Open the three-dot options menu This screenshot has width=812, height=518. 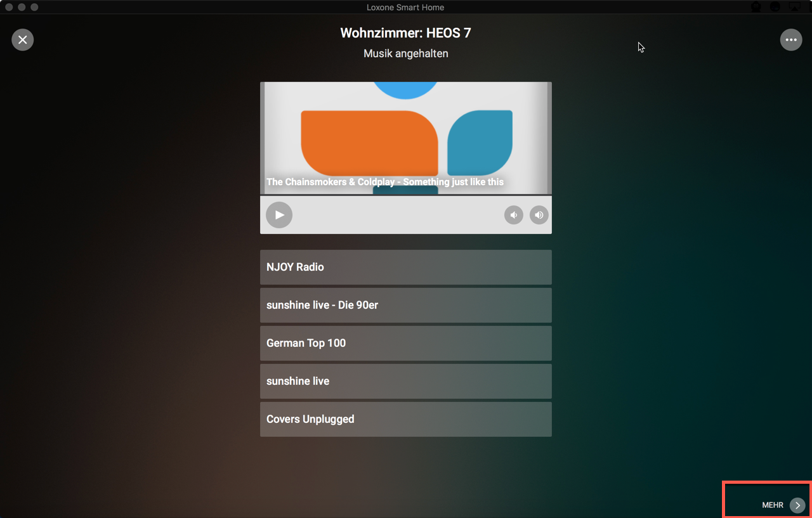[790, 40]
